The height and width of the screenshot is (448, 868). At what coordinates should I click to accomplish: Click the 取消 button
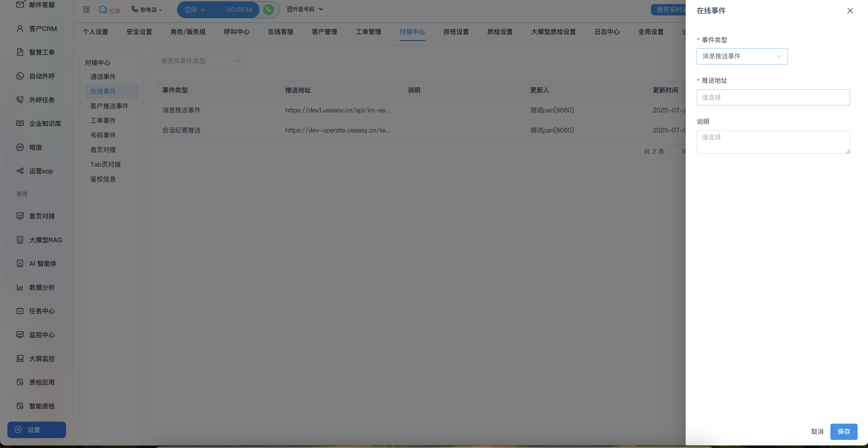(x=817, y=431)
